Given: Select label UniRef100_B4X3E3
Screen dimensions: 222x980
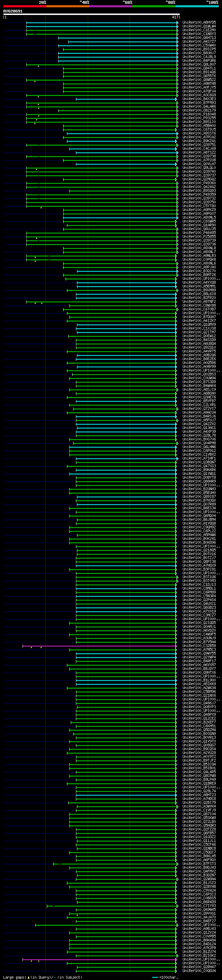Looking at the screenshot, I should pos(199,99).
